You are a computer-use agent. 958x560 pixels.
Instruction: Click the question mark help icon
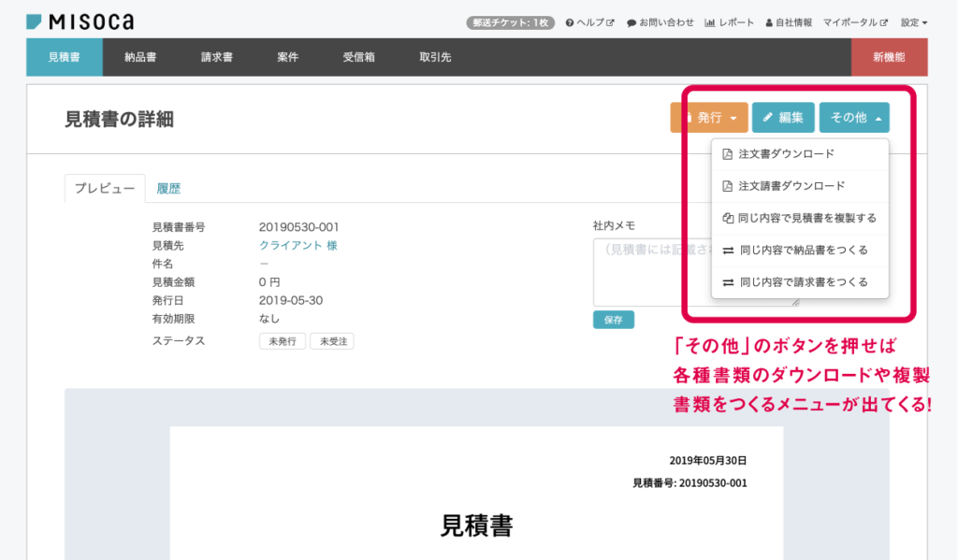pos(570,22)
